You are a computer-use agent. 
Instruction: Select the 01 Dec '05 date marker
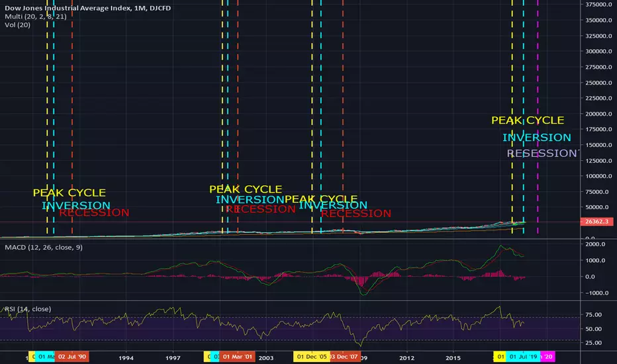311,357
